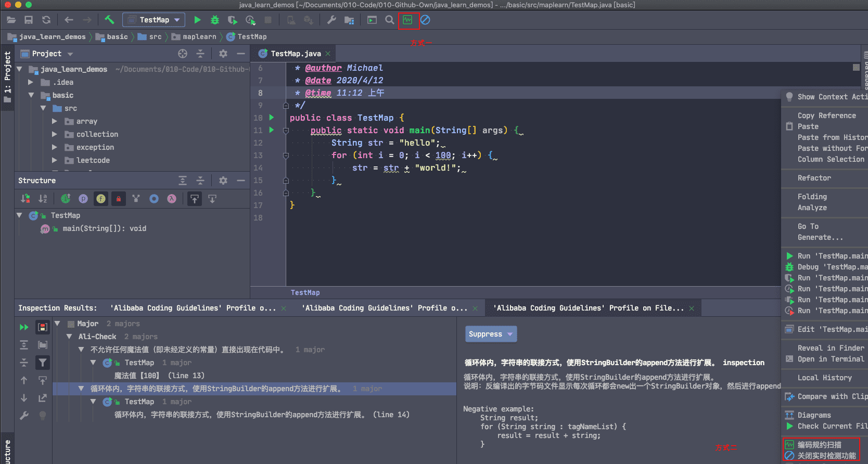Open the wrench settings icon in main toolbar
Image resolution: width=868 pixels, height=464 pixels.
click(x=331, y=20)
